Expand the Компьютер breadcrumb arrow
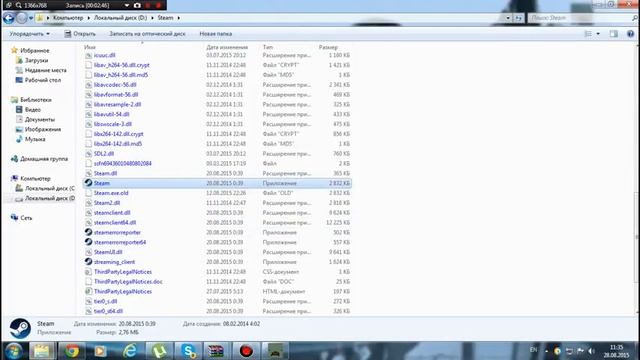This screenshot has width=640, height=360. click(x=88, y=18)
